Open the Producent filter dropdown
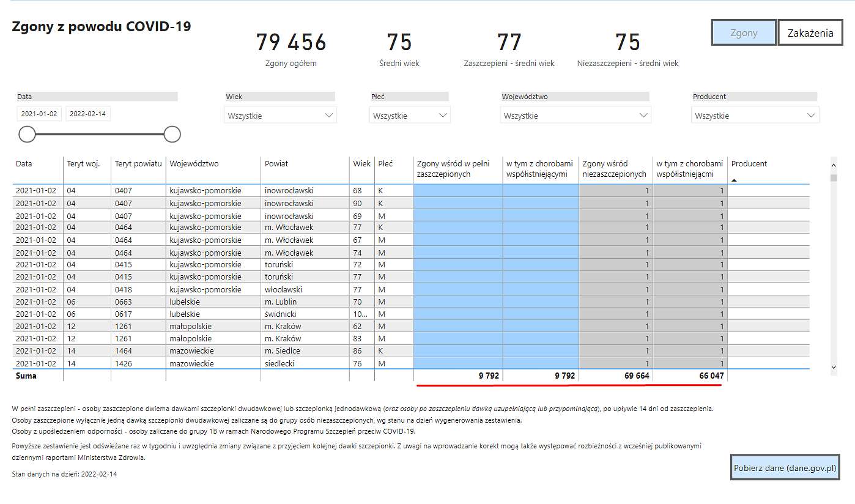Viewport: 855px width, 504px height. (x=755, y=115)
